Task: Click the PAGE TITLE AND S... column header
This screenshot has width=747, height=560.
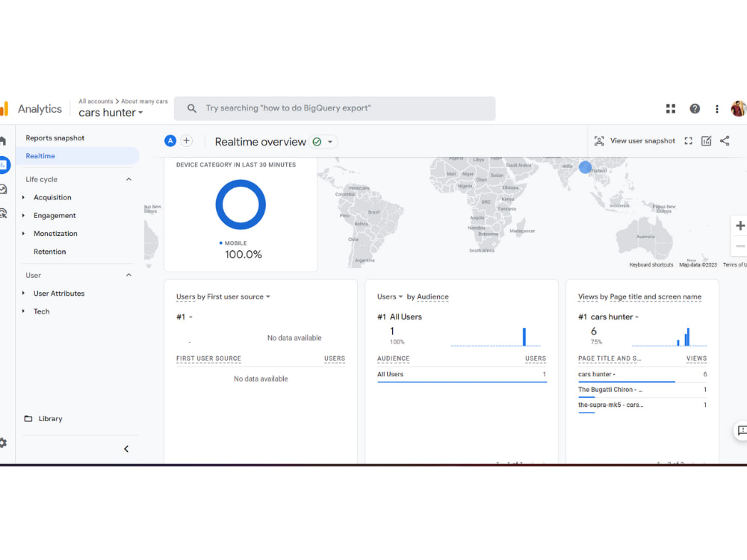Action: (610, 358)
